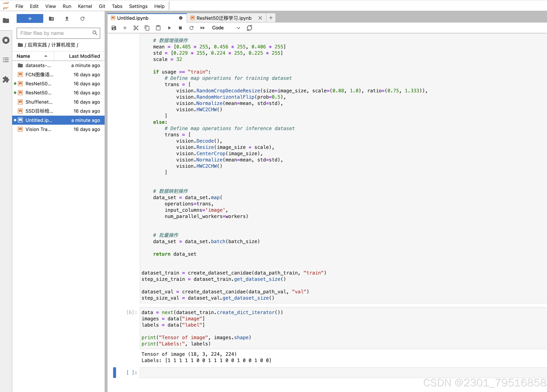Open the cell type Code dropdown
Viewport: 547px width, 392px height.
click(226, 28)
